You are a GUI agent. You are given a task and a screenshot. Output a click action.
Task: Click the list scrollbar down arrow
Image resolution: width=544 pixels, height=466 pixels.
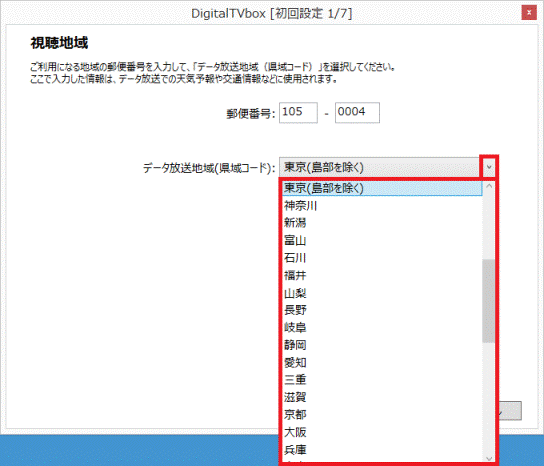489,458
